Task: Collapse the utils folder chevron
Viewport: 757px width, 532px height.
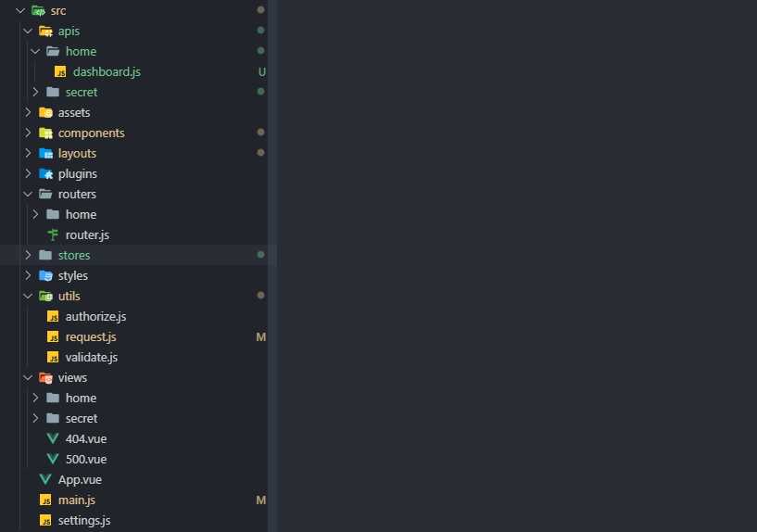Action: 28,296
